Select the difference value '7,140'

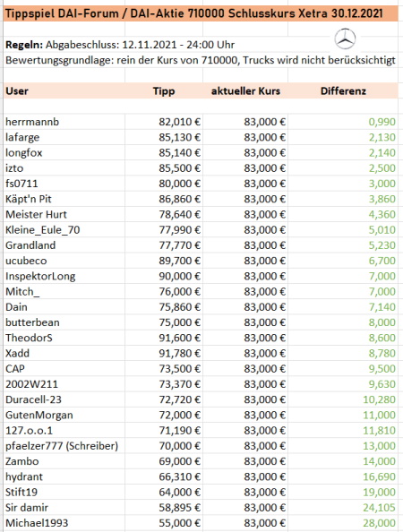[382, 307]
